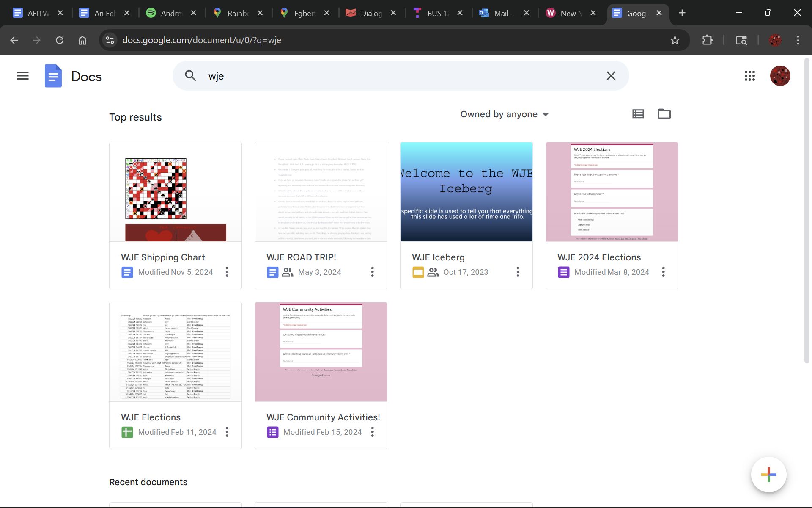This screenshot has height=508, width=812.
Task: Open the browser extensions menu
Action: pyautogui.click(x=707, y=40)
